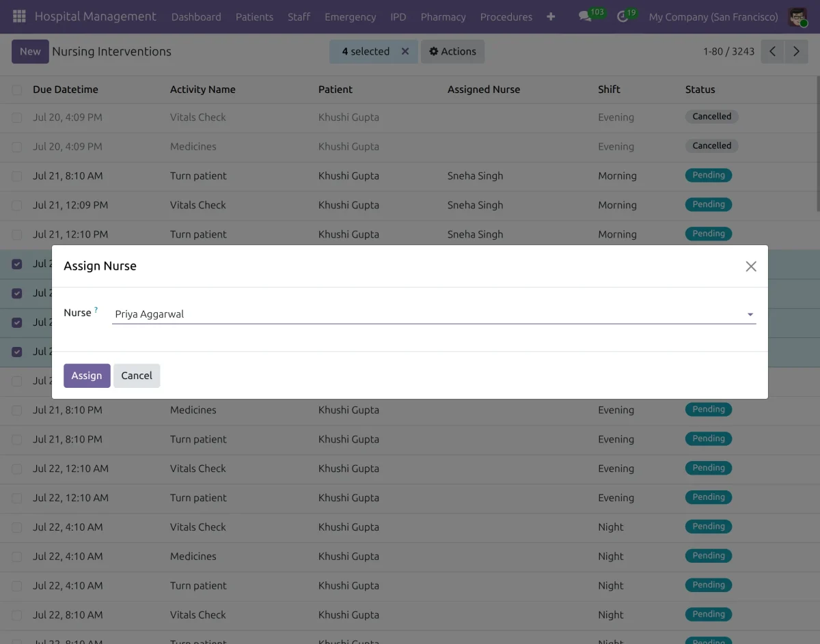The image size is (820, 644).
Task: Check the Jul 21, 12:09 PM Vitals Check row
Action: point(17,206)
